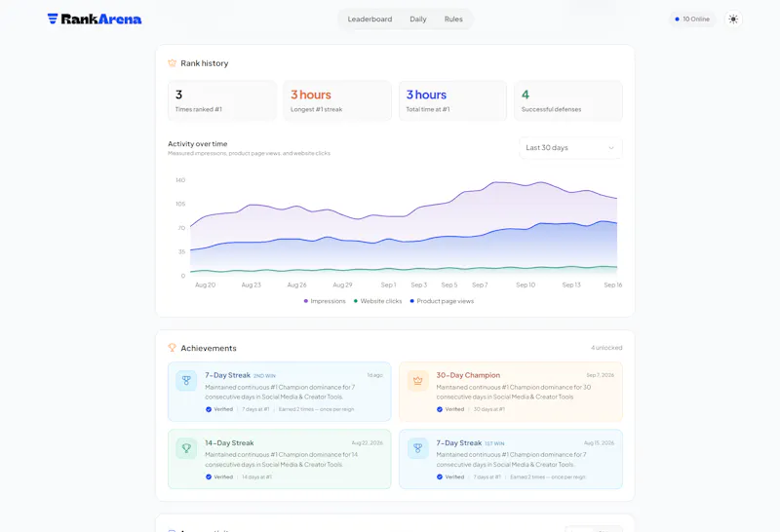780x532 pixels.
Task: Click the '1d ago' timestamp
Action: [x=375, y=375]
